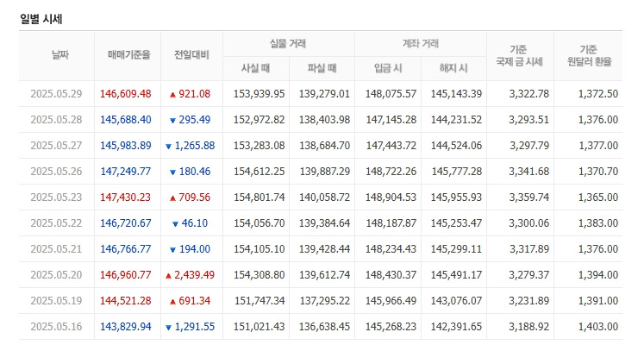The height and width of the screenshot is (351, 644).
Task: Click the red up arrow beside 691.34
Action: (x=173, y=302)
